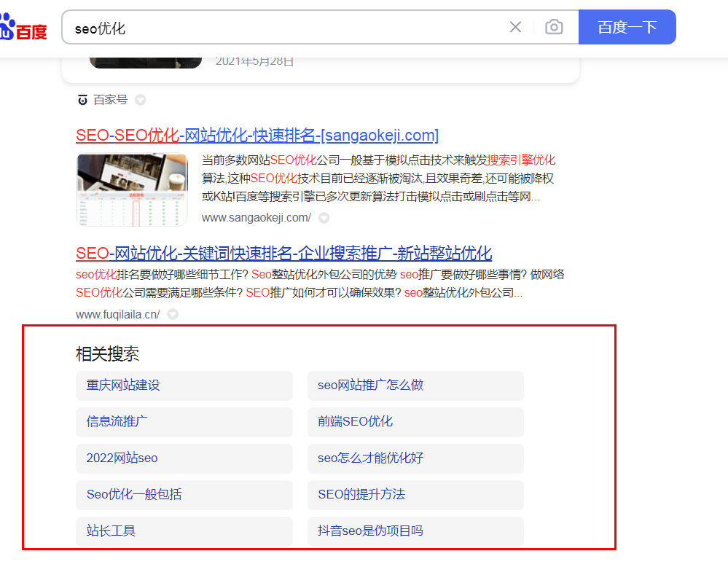
Task: Open the 百家号 source link
Action: click(111, 100)
